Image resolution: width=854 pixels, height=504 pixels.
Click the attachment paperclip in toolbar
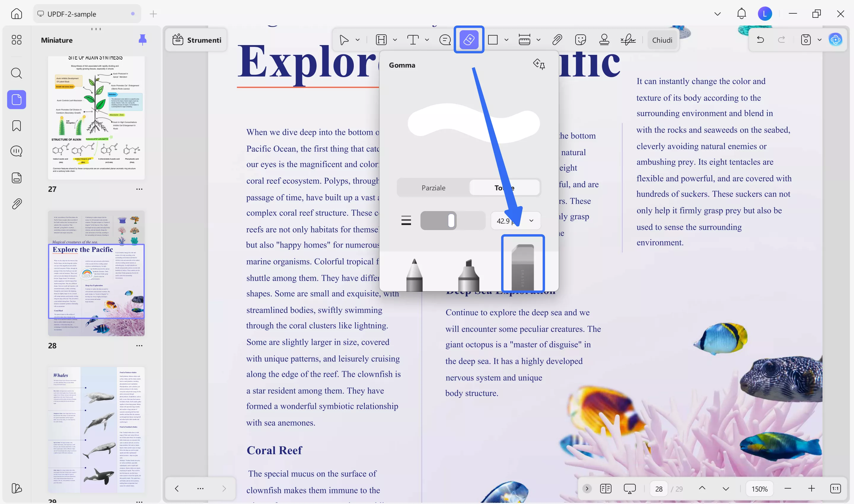pos(557,40)
